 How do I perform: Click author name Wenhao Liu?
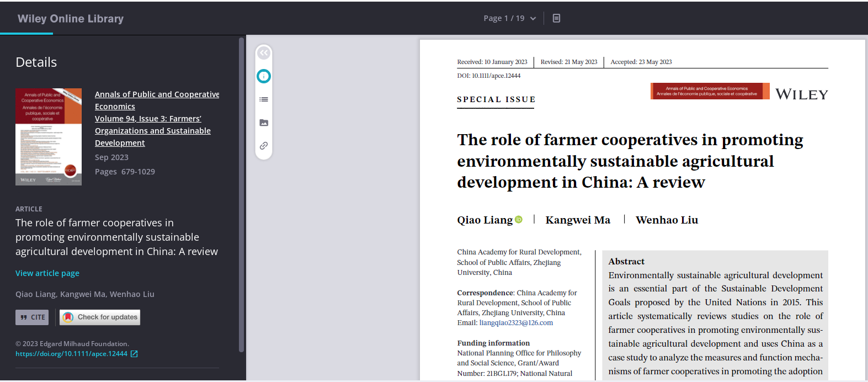click(x=667, y=220)
